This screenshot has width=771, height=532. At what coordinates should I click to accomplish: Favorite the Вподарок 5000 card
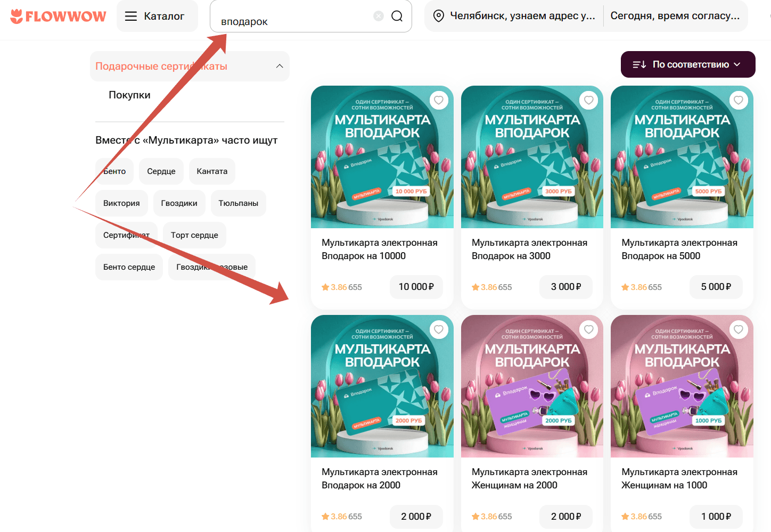click(x=739, y=100)
